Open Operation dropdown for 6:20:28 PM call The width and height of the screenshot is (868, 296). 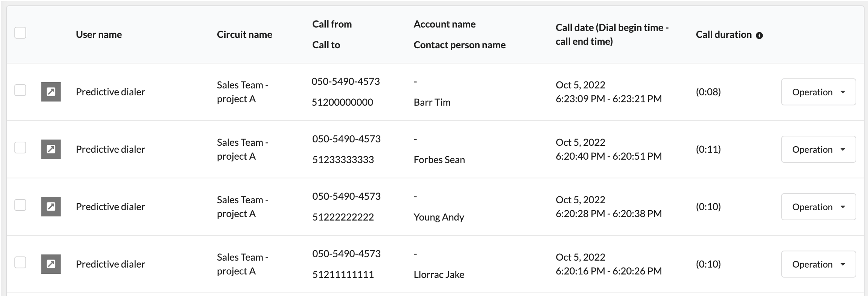pos(819,206)
